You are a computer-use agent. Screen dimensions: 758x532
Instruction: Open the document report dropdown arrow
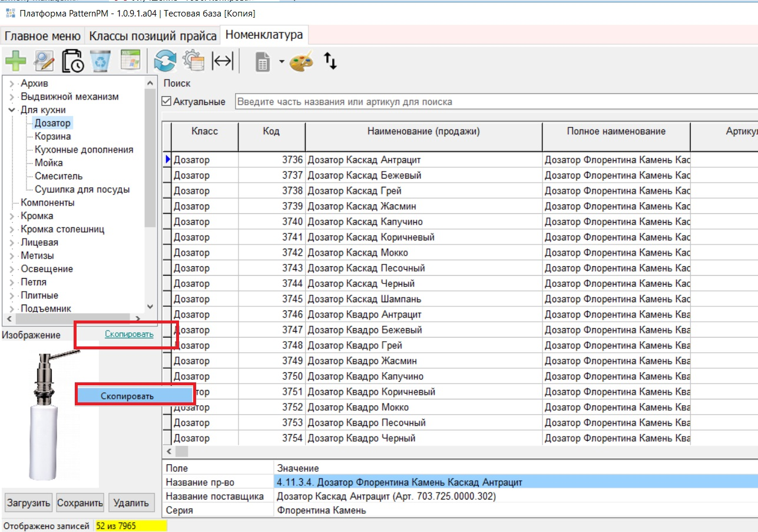tap(282, 61)
